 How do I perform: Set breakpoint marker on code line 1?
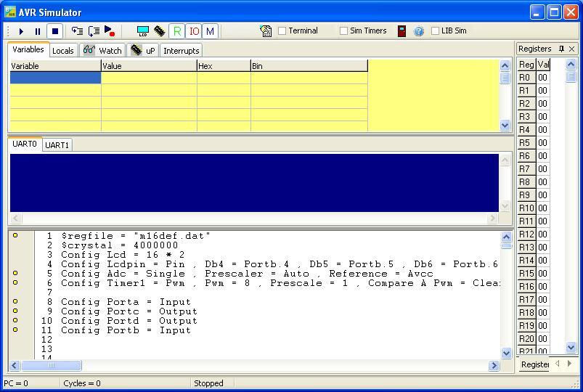(x=15, y=235)
